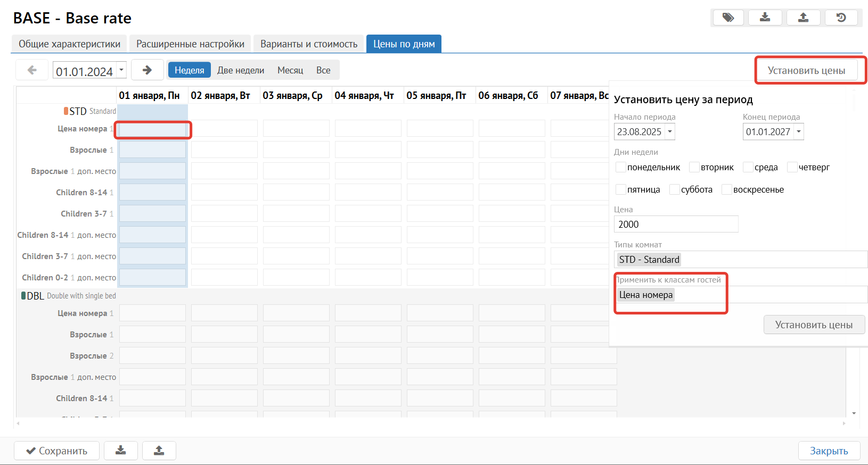Screen dimensions: 868x465
Task: Click the history revert icon button
Action: 841,18
